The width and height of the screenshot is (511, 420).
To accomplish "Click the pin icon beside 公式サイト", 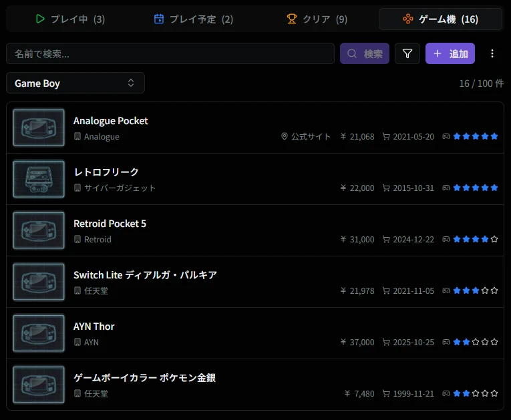I will point(285,136).
